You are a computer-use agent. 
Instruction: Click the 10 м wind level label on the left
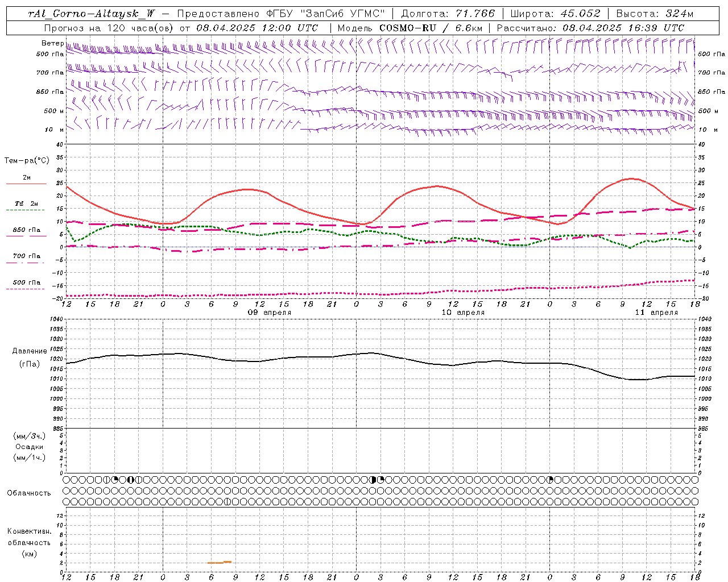click(55, 130)
